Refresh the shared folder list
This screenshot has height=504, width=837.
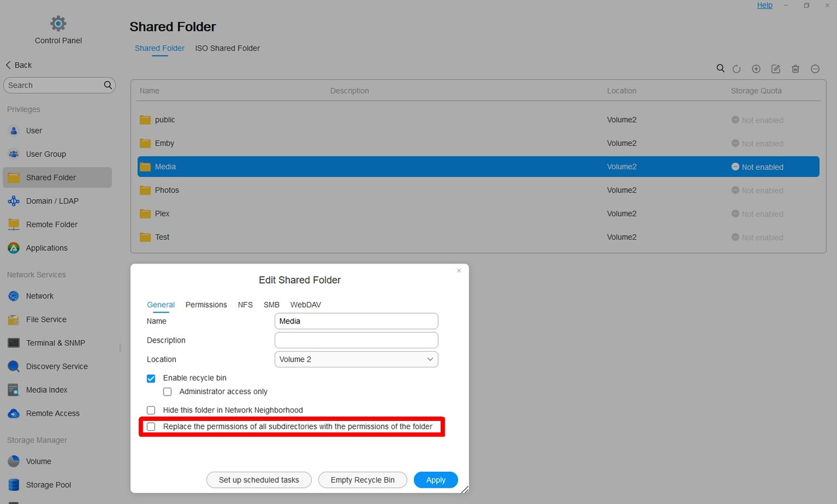[x=736, y=69]
